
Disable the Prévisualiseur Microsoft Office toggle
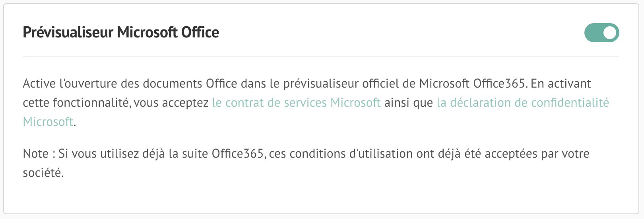pos(601,33)
